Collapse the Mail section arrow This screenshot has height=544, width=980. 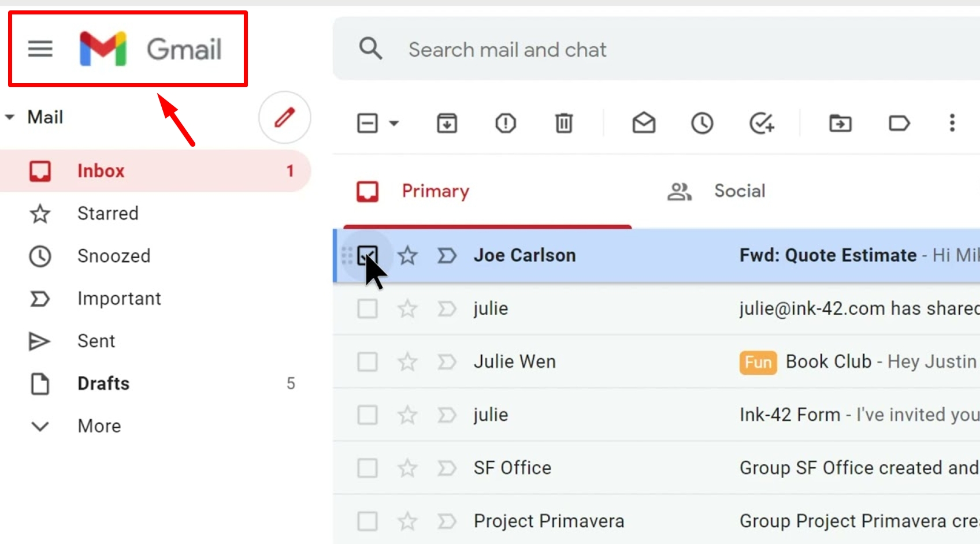pos(10,117)
